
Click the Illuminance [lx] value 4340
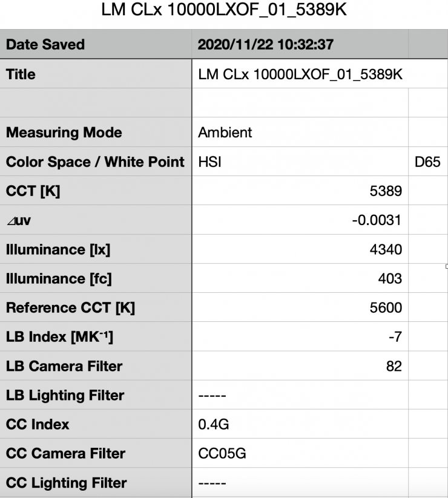(x=300, y=249)
